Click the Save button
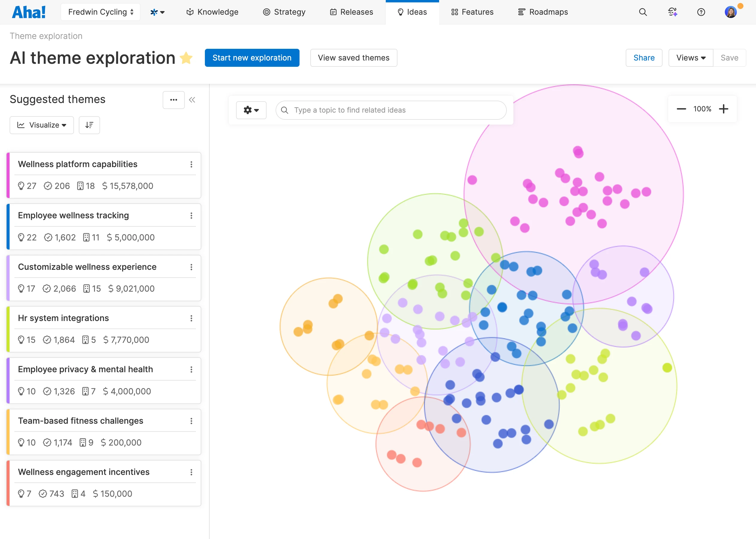Screen dimensions: 756x539 [x=729, y=58]
